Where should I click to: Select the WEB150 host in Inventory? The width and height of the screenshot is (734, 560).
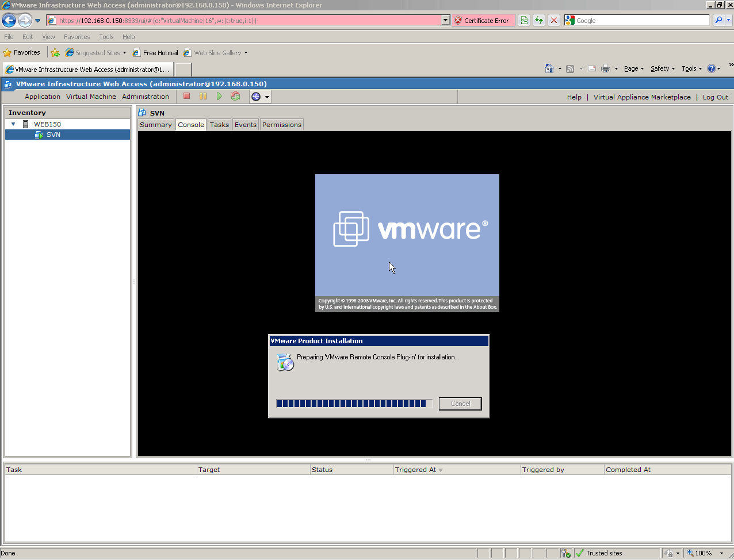(47, 124)
